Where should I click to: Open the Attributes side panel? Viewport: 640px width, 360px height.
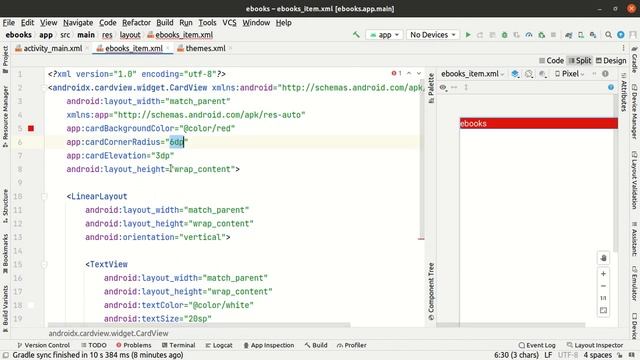(624, 92)
